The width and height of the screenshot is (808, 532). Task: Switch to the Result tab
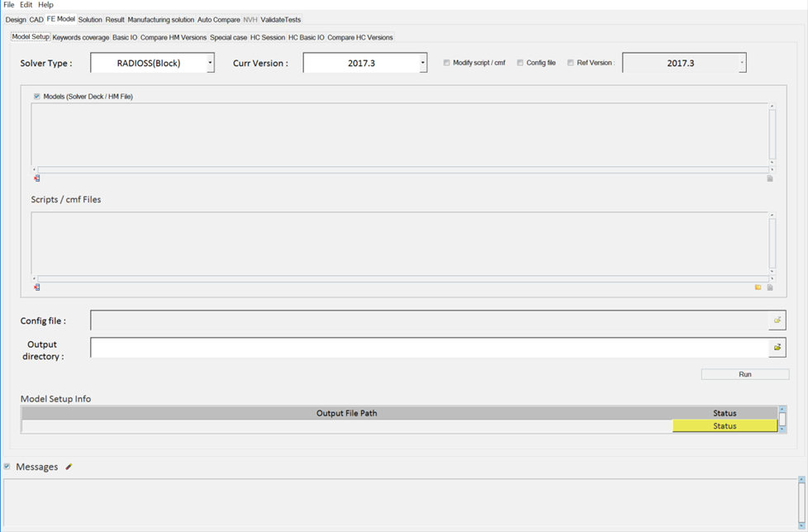click(x=115, y=20)
